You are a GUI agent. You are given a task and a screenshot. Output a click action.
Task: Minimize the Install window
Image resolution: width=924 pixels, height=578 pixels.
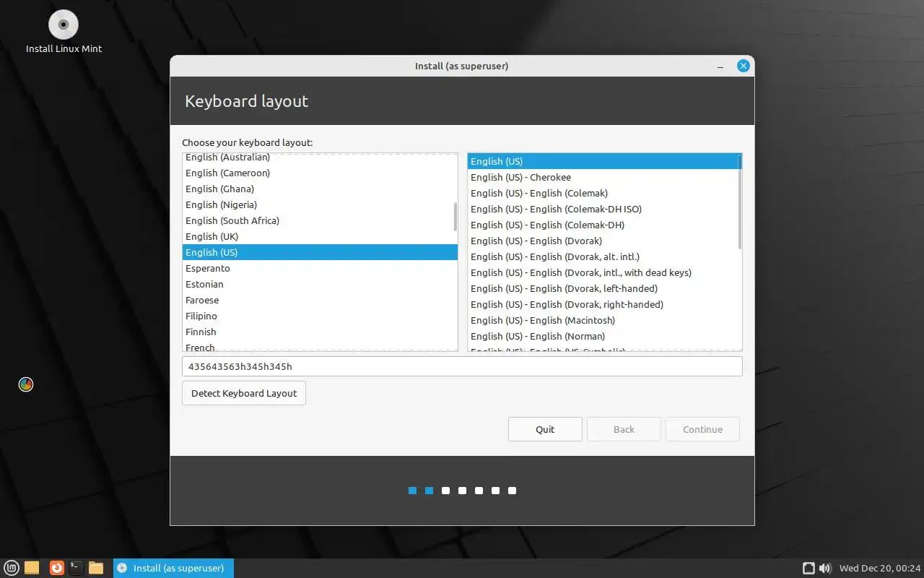720,66
